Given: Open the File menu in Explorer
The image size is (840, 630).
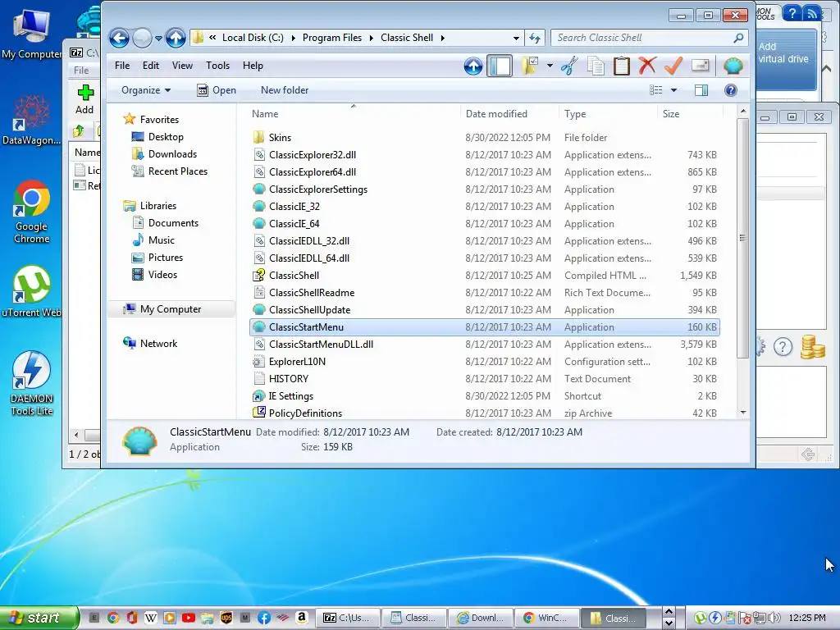Looking at the screenshot, I should tap(122, 66).
